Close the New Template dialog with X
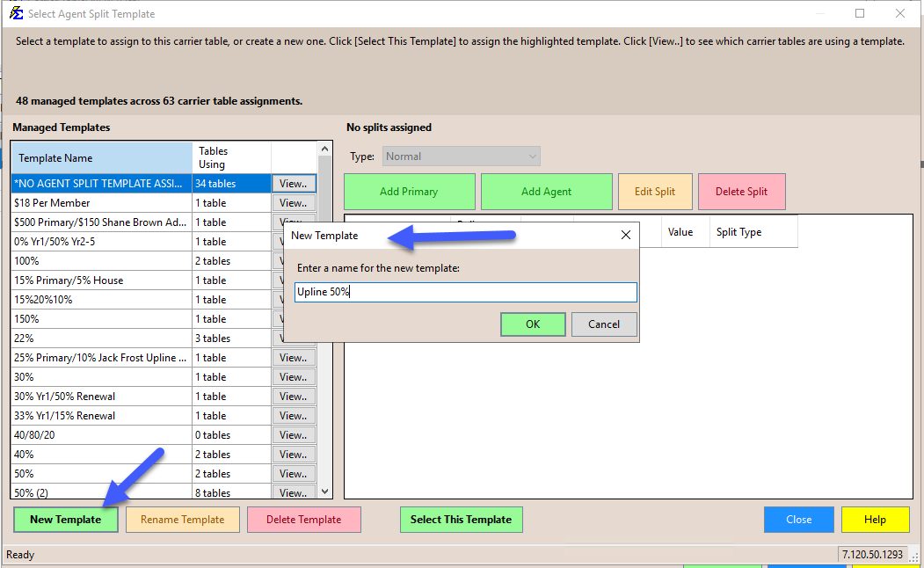 pyautogui.click(x=625, y=235)
